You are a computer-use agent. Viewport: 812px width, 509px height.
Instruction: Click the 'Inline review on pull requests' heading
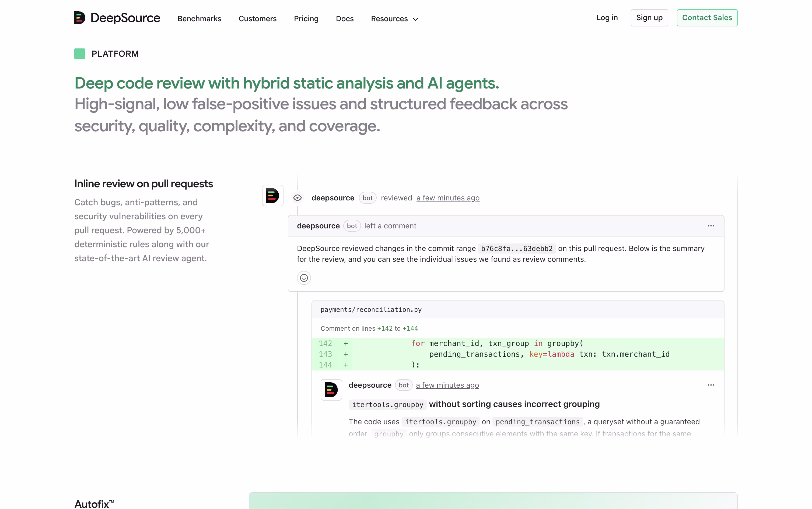pyautogui.click(x=144, y=184)
